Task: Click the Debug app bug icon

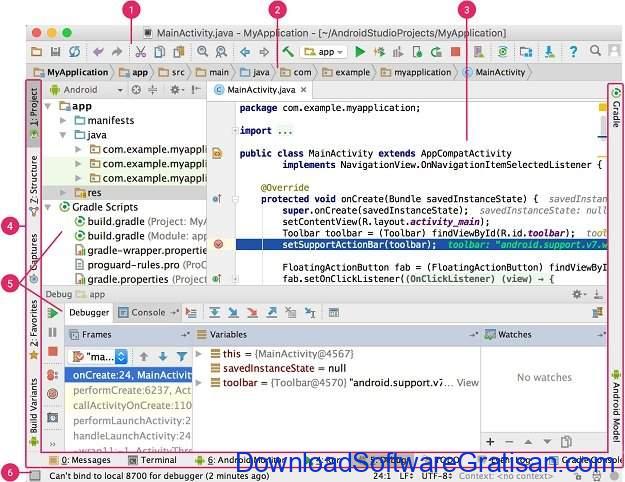Action: (379, 52)
